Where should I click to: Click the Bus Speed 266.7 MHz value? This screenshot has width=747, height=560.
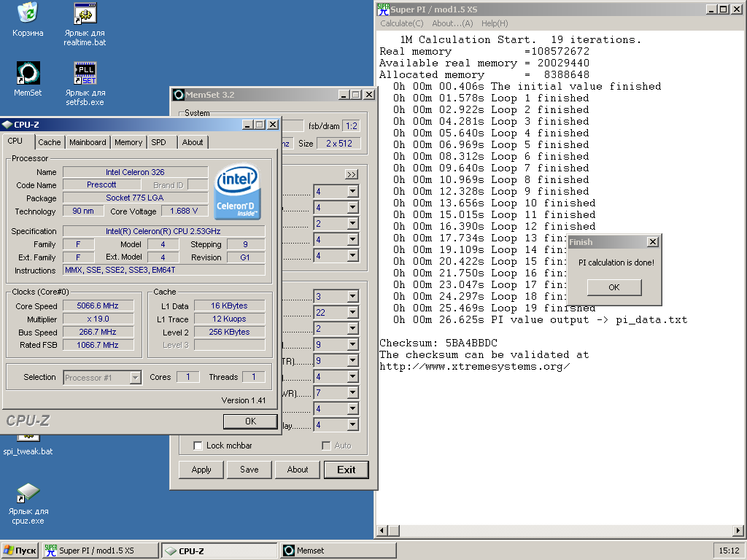98,332
